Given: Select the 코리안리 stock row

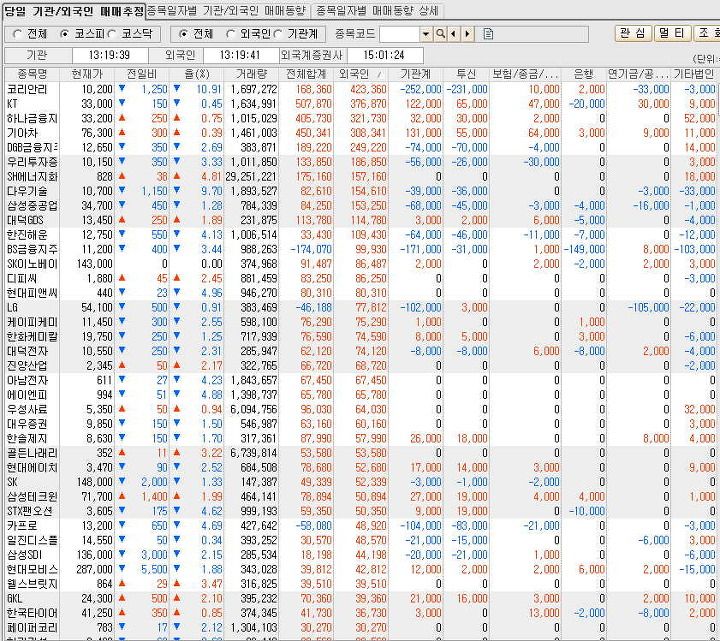Looking at the screenshot, I should pos(360,89).
